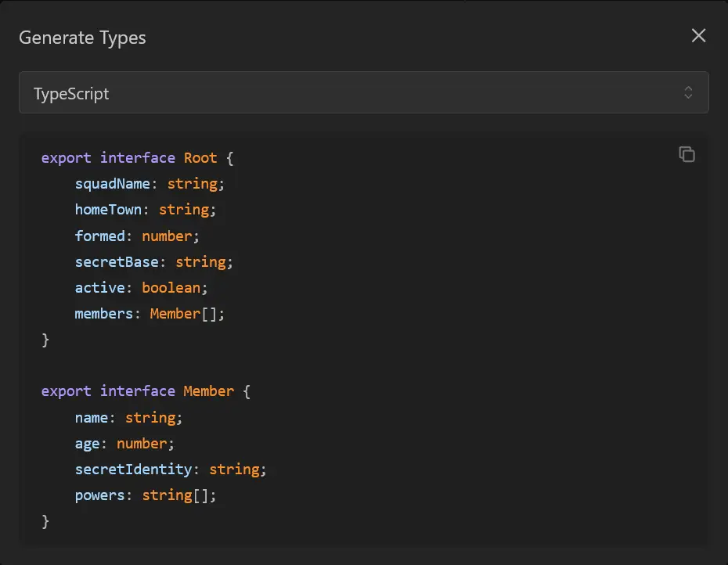Image resolution: width=728 pixels, height=565 pixels.
Task: Click the secretIdentity property line
Action: pos(133,469)
